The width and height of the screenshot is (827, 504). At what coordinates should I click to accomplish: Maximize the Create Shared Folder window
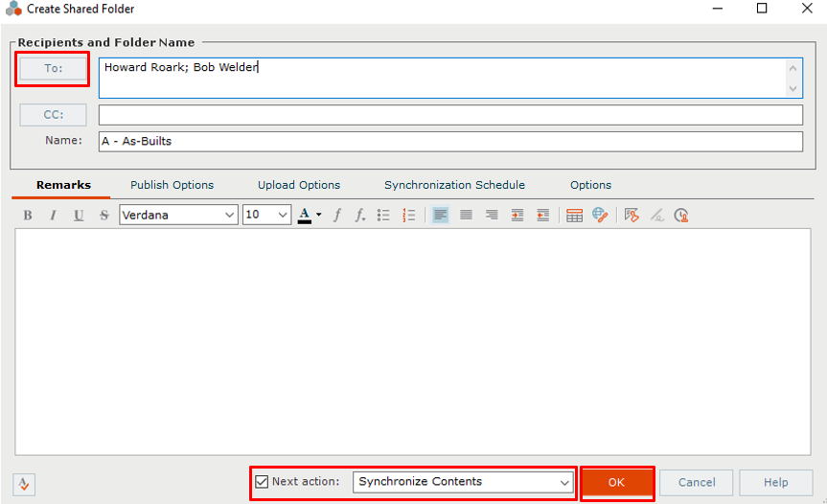coord(762,9)
